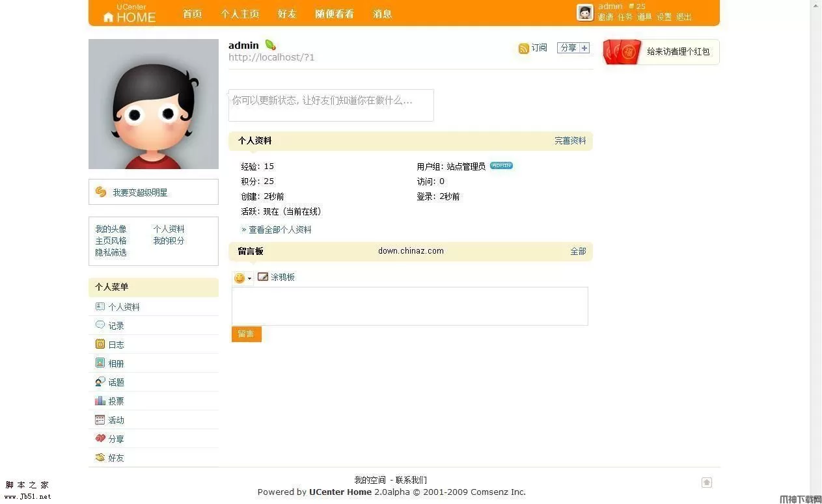The image size is (822, 504).
Task: Click the 活动 events icon
Action: tap(100, 419)
